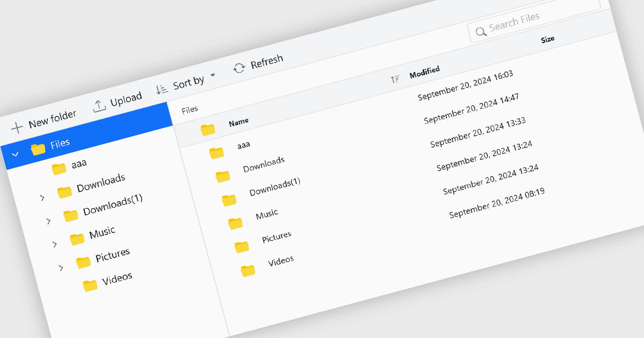This screenshot has height=338, width=644.
Task: Click the Sort by button label
Action: [x=189, y=83]
